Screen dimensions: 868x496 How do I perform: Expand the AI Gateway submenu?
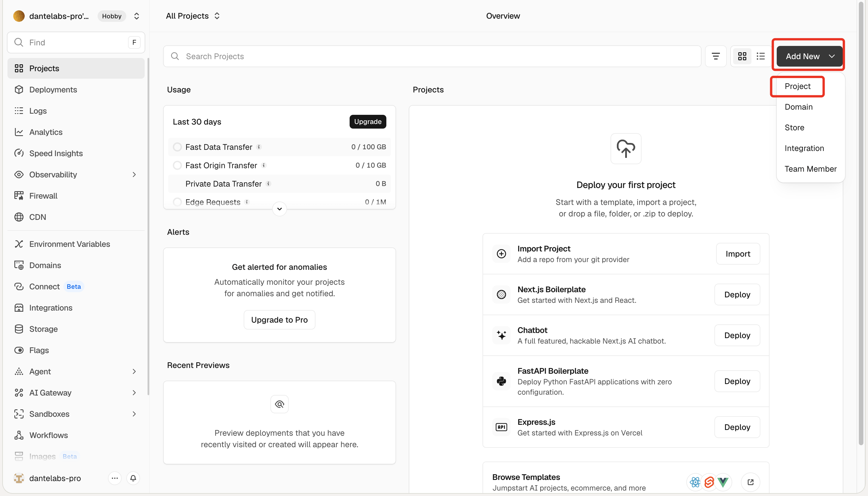pos(134,392)
